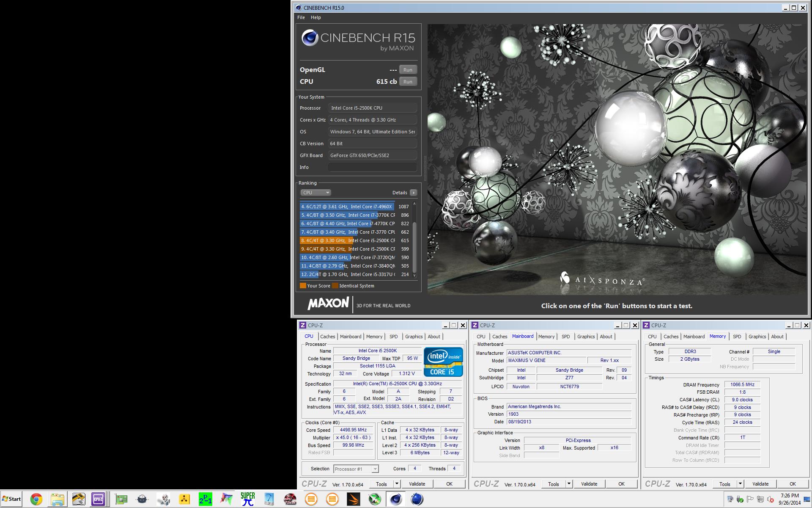
Task: Switch to SPD tab in CPU-Z Mainboard-tab window
Action: [565, 337]
